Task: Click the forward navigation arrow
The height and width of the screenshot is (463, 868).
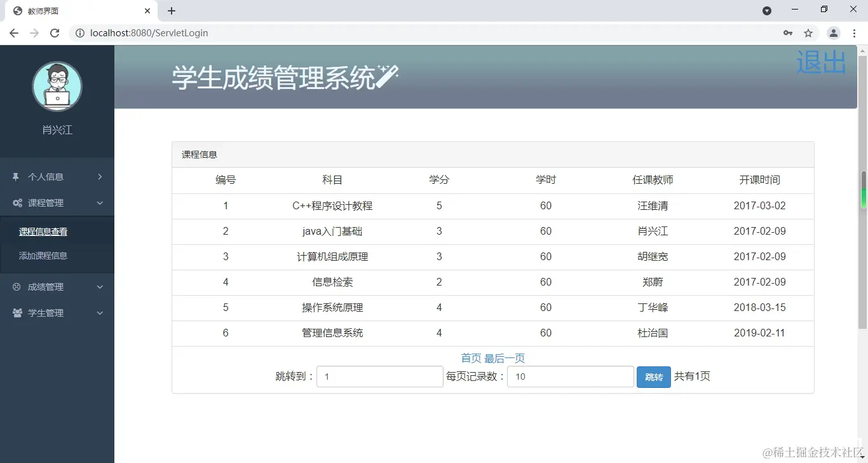Action: tap(34, 33)
